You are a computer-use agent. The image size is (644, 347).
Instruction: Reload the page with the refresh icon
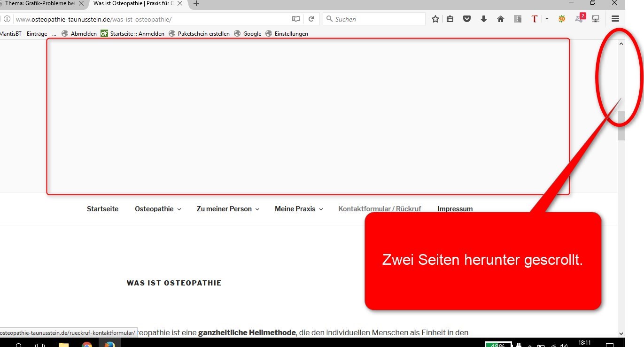(x=311, y=19)
